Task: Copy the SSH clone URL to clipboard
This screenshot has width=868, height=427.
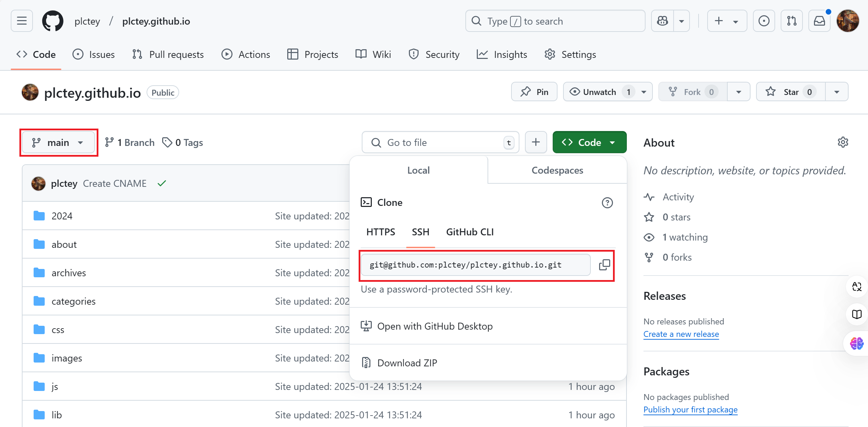Action: point(604,265)
